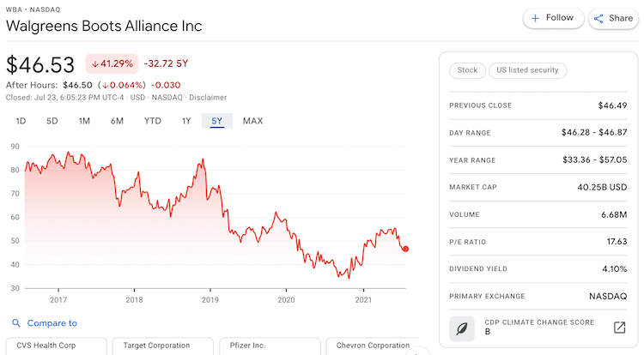644x355 pixels.
Task: Click the red down-arrow percent change badge
Action: [x=111, y=63]
